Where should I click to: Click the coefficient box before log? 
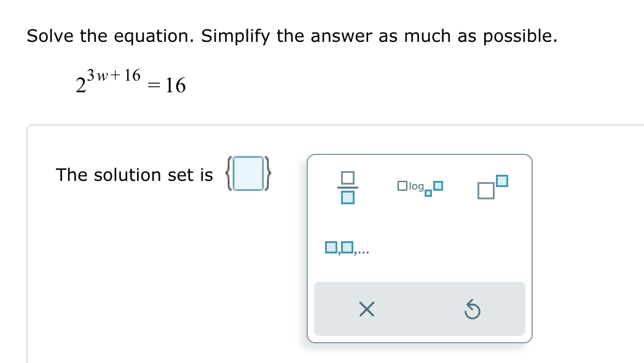(402, 184)
